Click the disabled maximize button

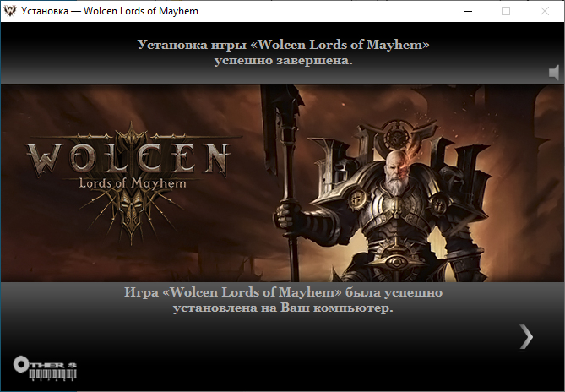pyautogui.click(x=506, y=11)
